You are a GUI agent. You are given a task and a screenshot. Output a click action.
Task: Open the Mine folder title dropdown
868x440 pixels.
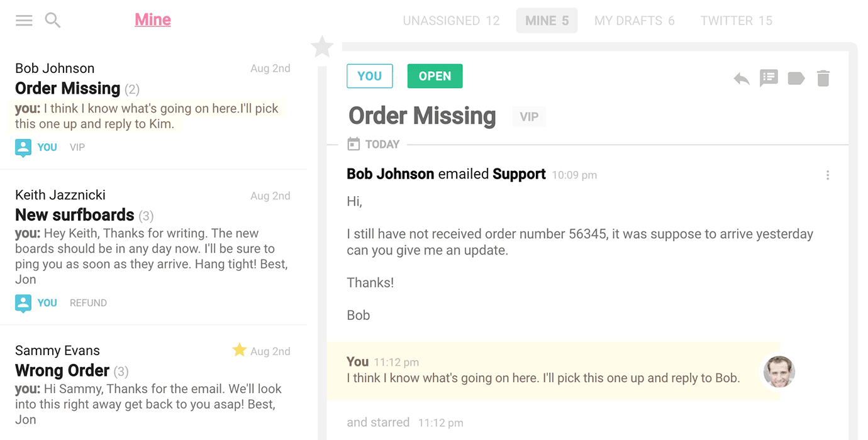(153, 20)
